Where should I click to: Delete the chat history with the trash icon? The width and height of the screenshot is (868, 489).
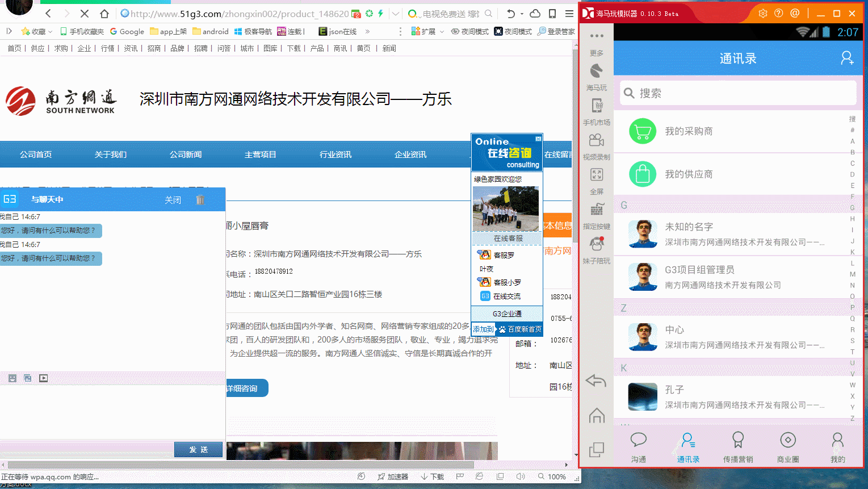tap(200, 200)
